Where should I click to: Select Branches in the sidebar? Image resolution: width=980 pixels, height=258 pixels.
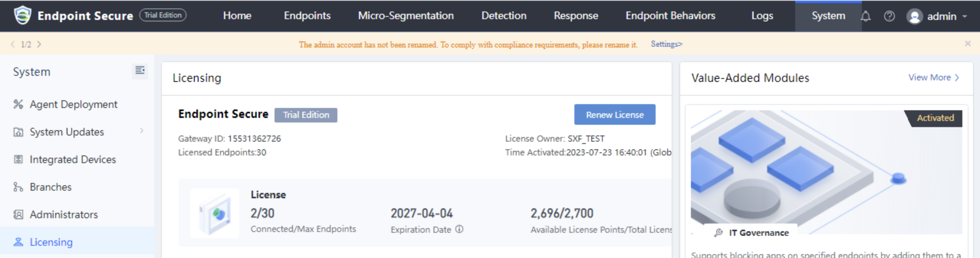tap(77, 187)
